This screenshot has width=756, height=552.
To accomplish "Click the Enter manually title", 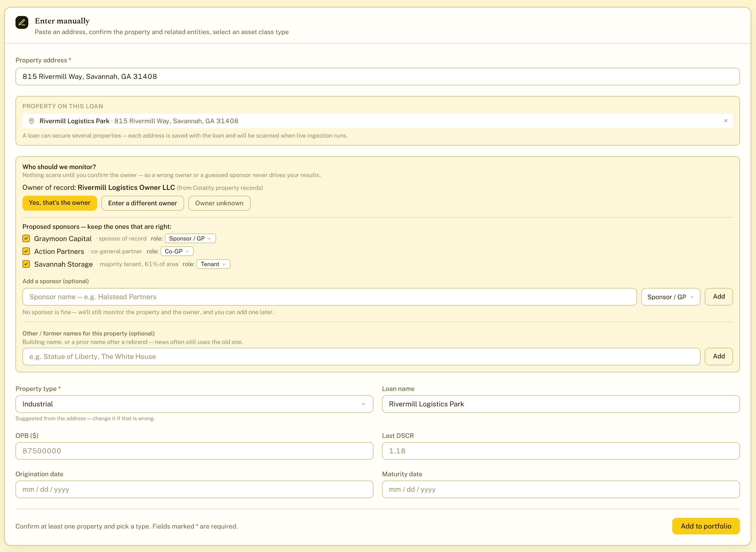I will click(62, 21).
